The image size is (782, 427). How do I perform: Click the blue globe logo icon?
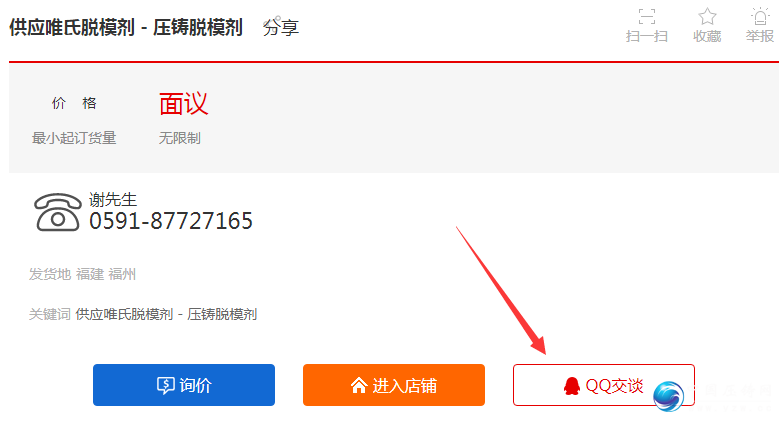[x=668, y=396]
